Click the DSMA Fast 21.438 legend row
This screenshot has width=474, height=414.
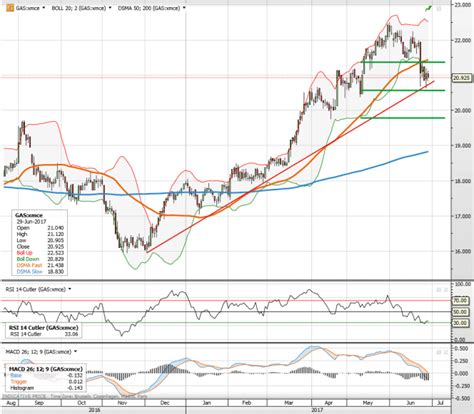pos(40,265)
